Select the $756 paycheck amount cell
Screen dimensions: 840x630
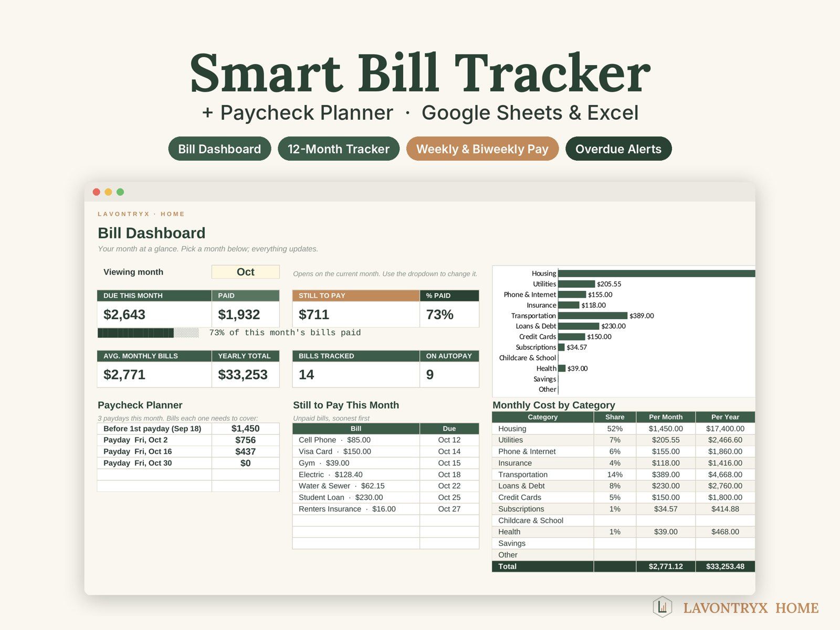tap(245, 440)
